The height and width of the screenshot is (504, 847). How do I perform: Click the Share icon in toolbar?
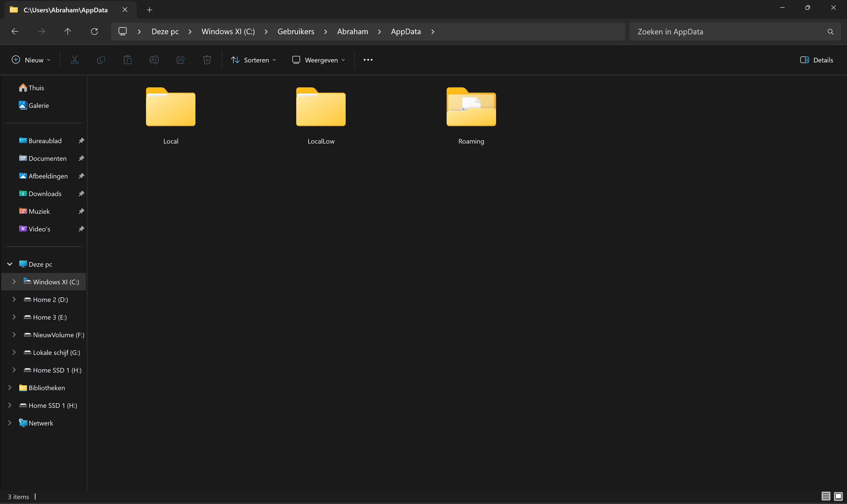(x=180, y=60)
